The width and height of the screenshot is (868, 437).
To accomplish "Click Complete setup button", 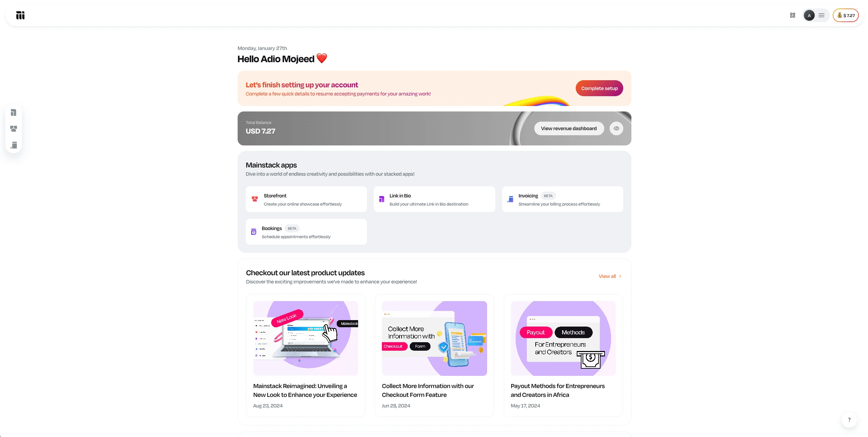I will 599,88.
